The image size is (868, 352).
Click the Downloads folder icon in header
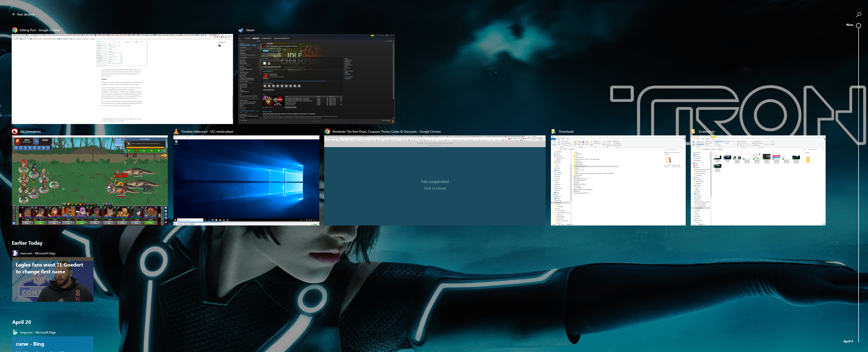click(x=554, y=132)
